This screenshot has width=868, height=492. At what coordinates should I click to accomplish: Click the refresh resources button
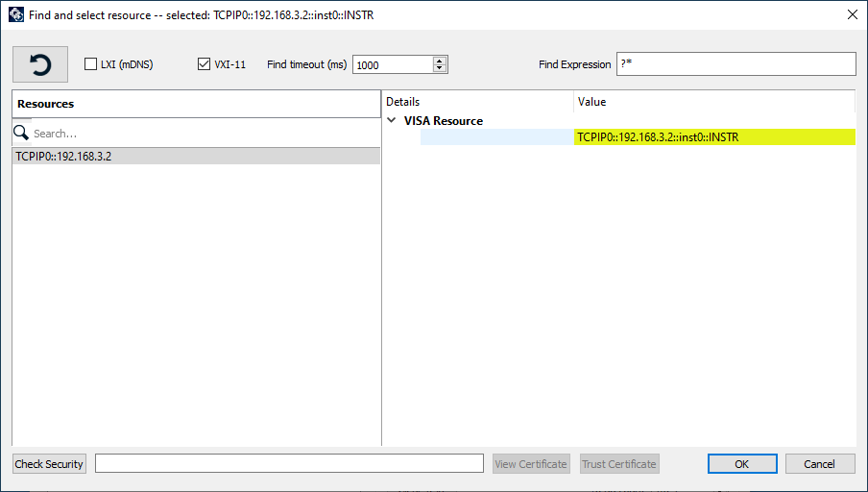40,64
